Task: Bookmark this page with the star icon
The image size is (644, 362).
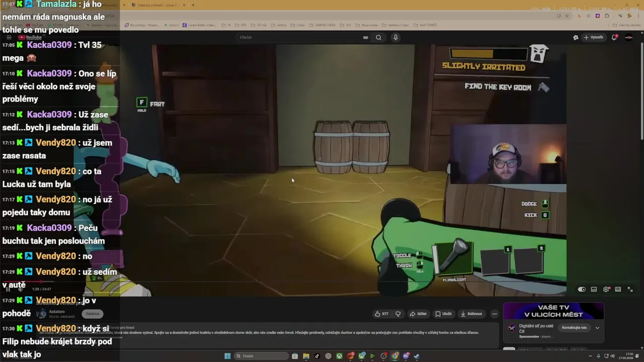Action: [x=567, y=16]
